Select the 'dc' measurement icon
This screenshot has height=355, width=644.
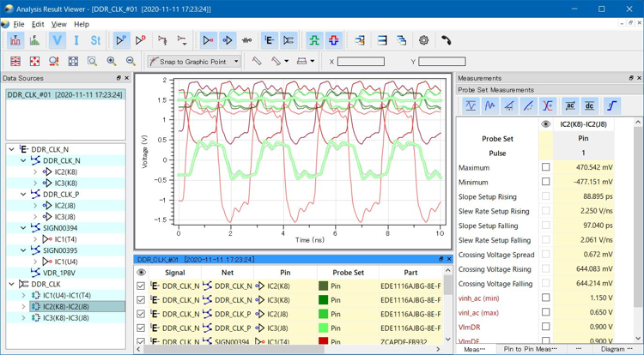tap(589, 105)
